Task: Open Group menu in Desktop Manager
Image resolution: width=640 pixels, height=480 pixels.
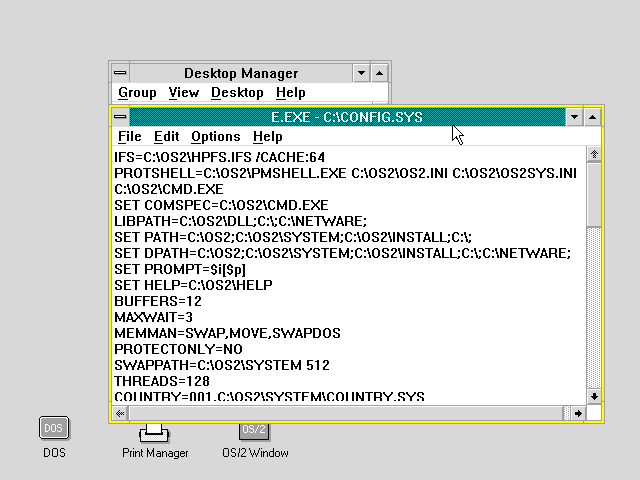Action: tap(137, 92)
